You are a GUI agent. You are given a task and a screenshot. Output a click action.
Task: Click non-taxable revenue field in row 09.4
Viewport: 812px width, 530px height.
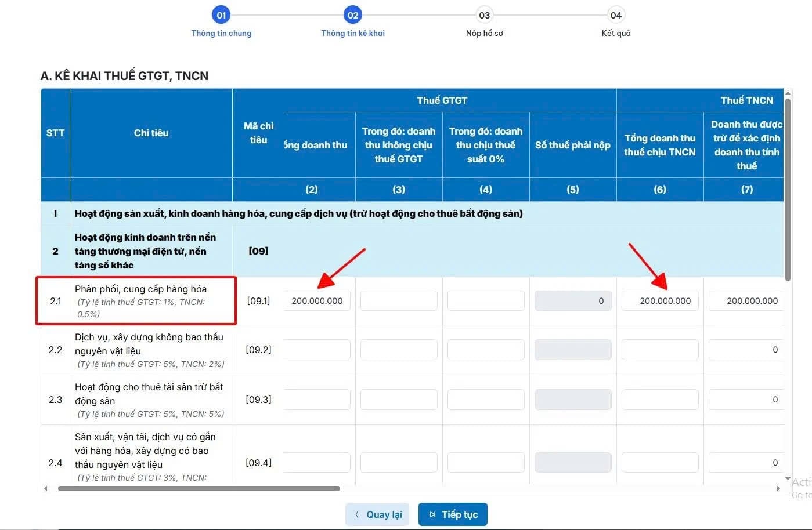[399, 463]
